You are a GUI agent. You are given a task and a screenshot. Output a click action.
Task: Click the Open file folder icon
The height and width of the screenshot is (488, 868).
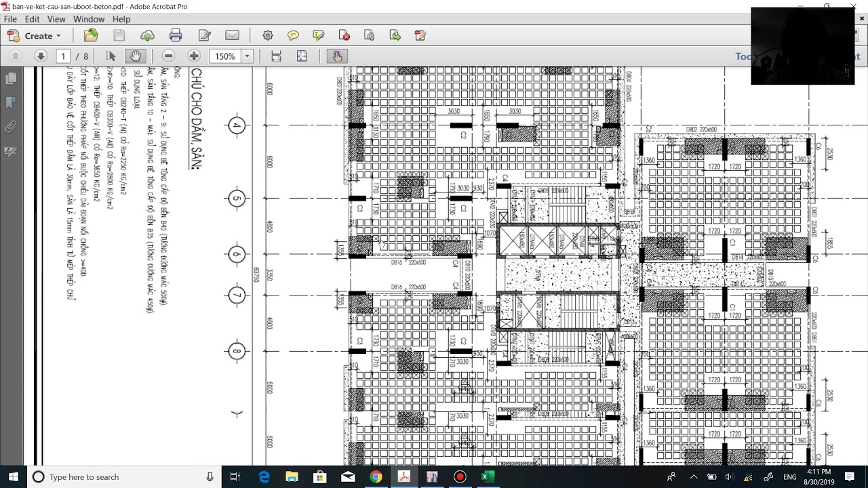91,35
